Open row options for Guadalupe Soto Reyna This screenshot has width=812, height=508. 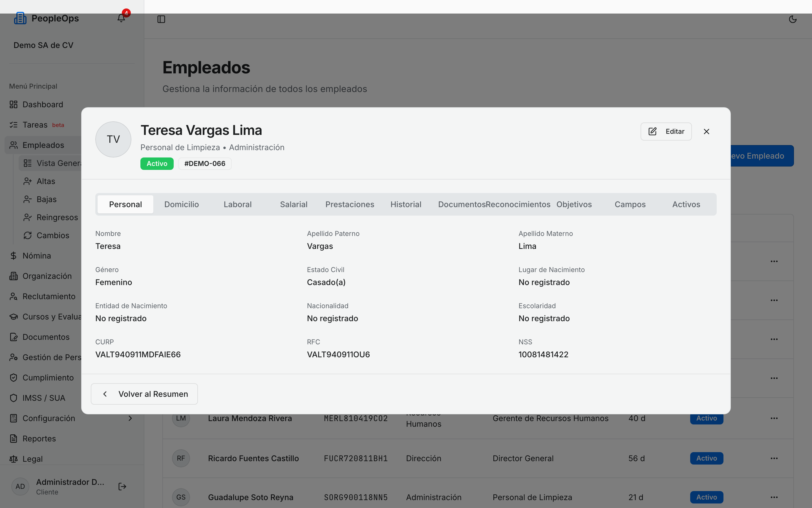774,497
